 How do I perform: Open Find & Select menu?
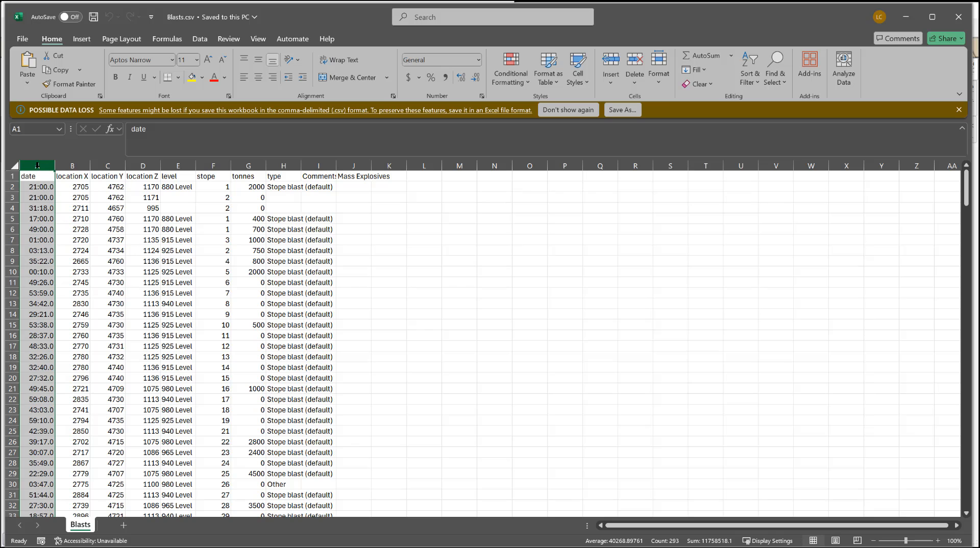(775, 69)
